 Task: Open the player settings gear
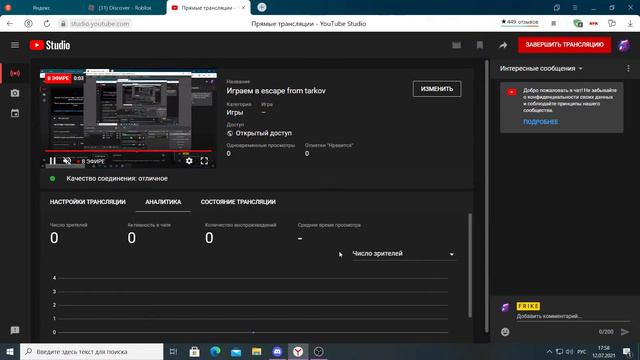click(189, 161)
